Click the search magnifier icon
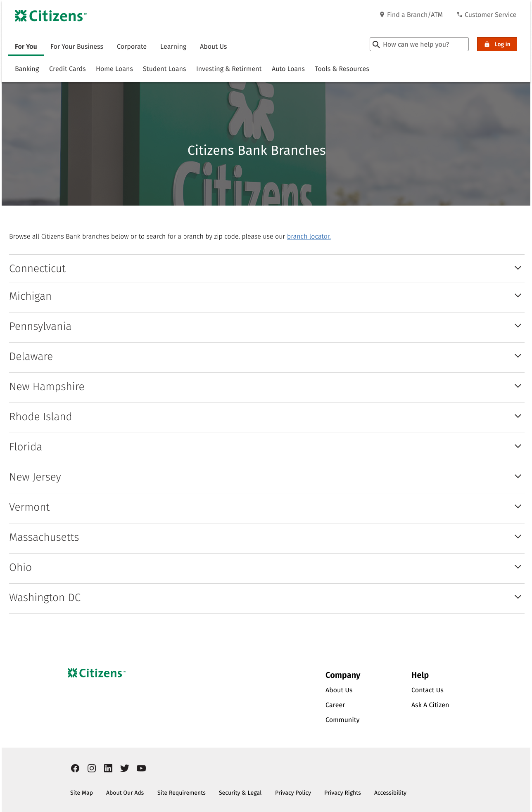Viewport: 532px width, 812px height. (x=376, y=44)
